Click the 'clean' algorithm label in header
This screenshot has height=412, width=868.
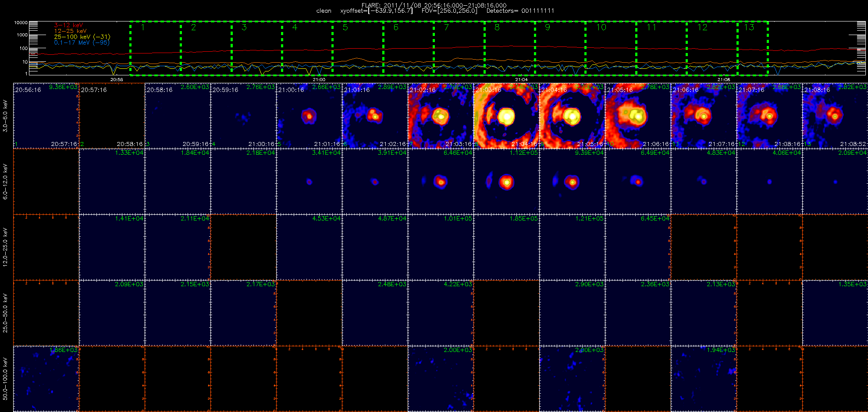[x=324, y=11]
